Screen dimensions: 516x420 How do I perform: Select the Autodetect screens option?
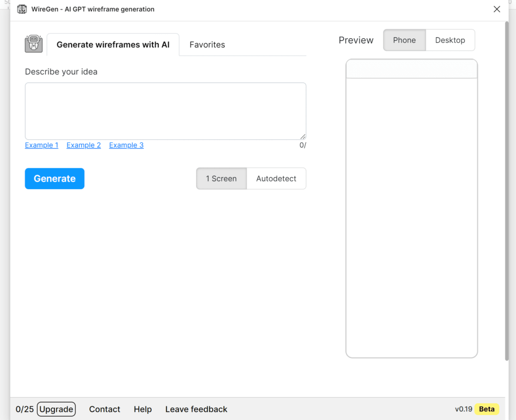coord(277,178)
